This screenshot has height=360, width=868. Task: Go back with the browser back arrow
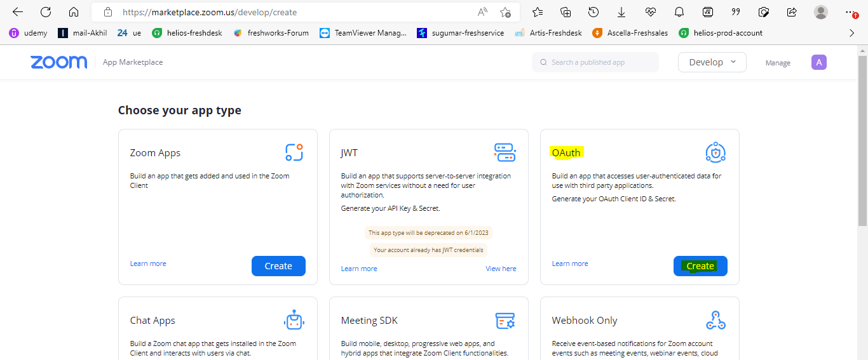click(x=18, y=12)
